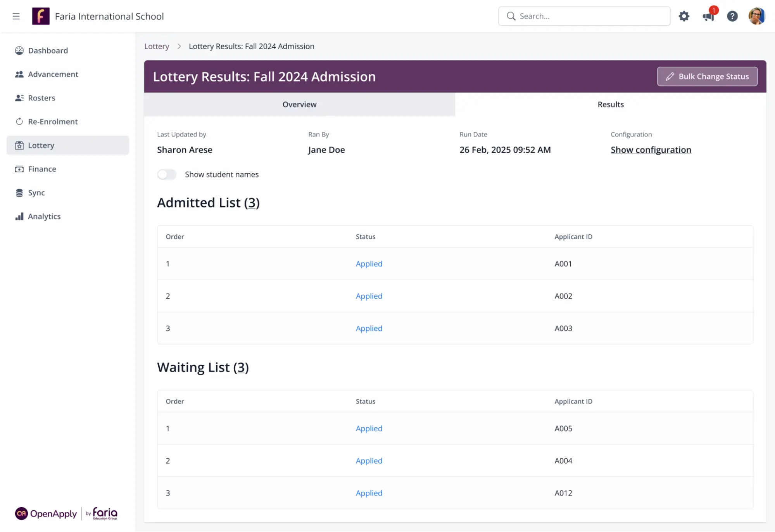Click the Sync sidebar icon
This screenshot has height=532, width=775.
[x=19, y=193]
